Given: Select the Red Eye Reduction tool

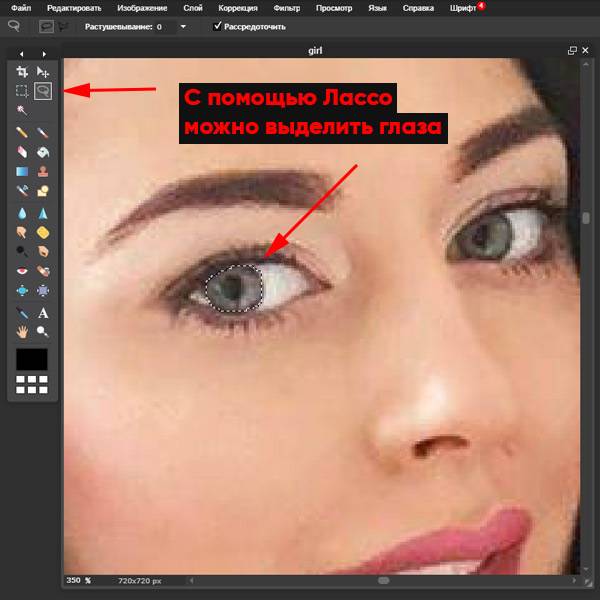Looking at the screenshot, I should pyautogui.click(x=22, y=271).
